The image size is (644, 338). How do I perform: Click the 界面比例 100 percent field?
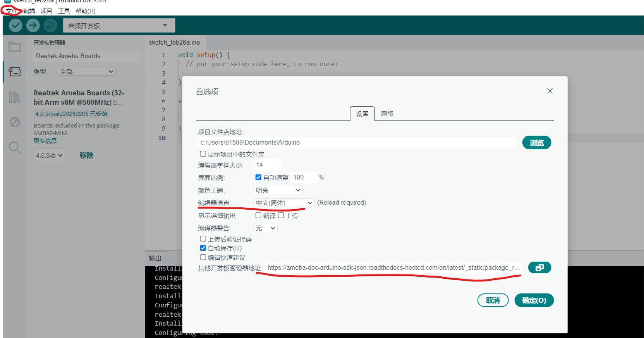point(304,177)
